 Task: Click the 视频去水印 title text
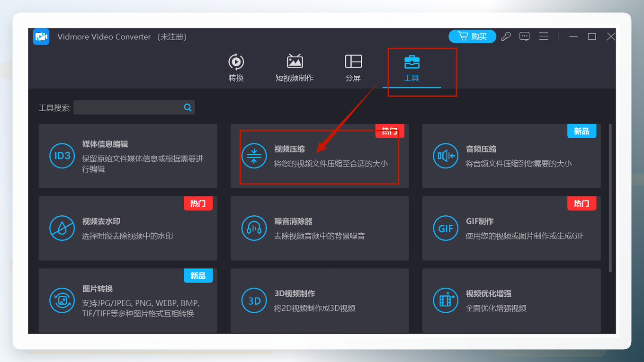pyautogui.click(x=101, y=221)
